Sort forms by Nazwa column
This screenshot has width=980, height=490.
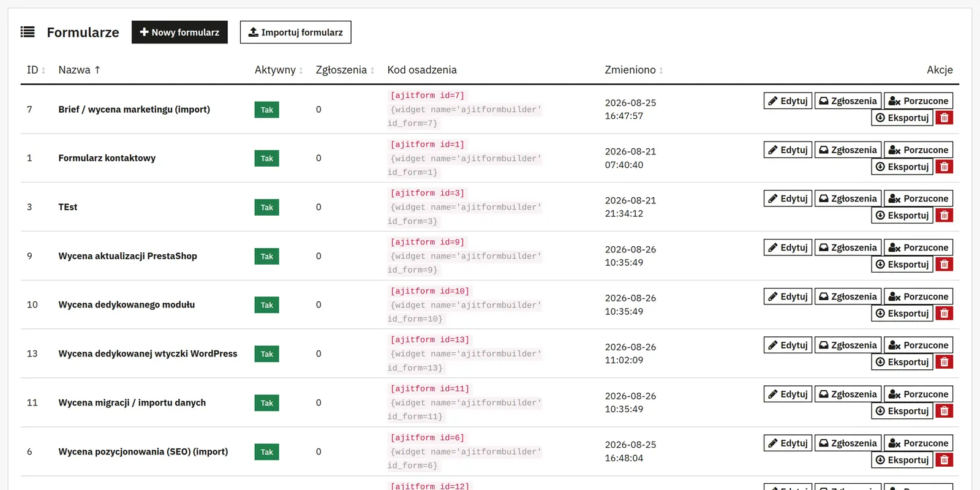point(79,70)
